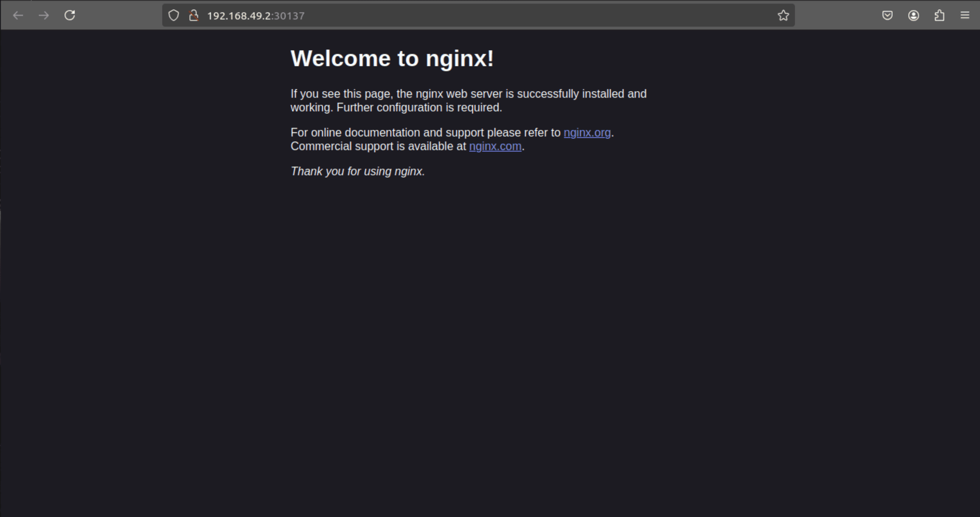Image resolution: width=980 pixels, height=517 pixels.
Task: Click the 'Further configuration is required.' sentence
Action: pos(419,107)
